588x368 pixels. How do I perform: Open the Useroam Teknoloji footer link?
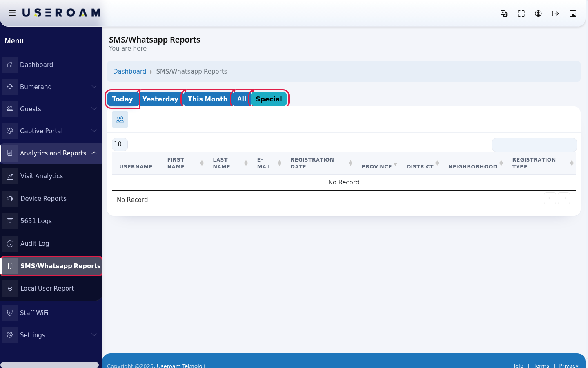pos(181,366)
